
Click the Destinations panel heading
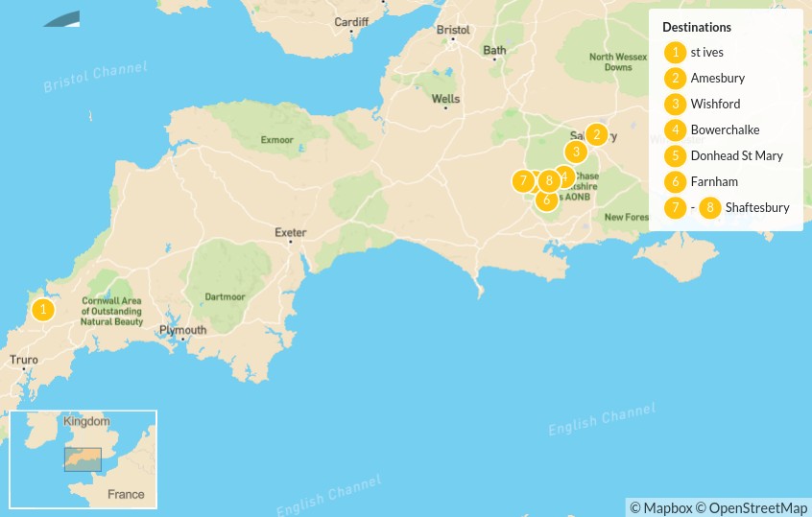pyautogui.click(x=697, y=28)
